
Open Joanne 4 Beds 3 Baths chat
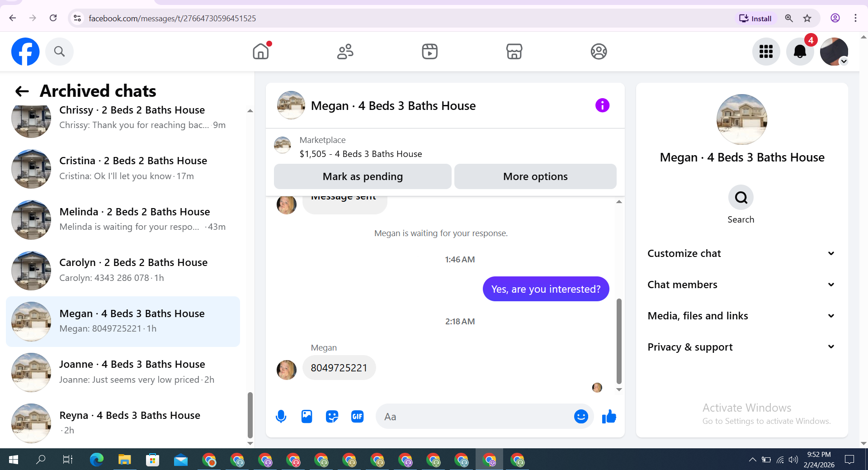click(123, 372)
